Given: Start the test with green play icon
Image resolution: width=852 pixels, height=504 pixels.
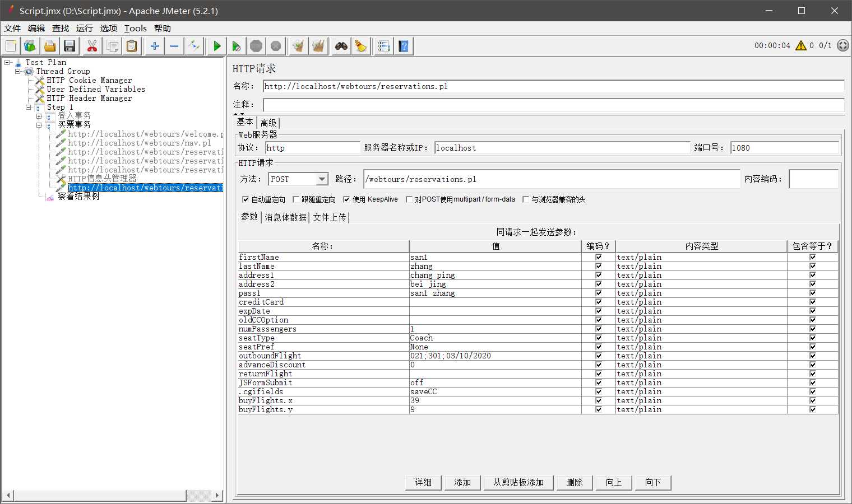Looking at the screenshot, I should [217, 46].
